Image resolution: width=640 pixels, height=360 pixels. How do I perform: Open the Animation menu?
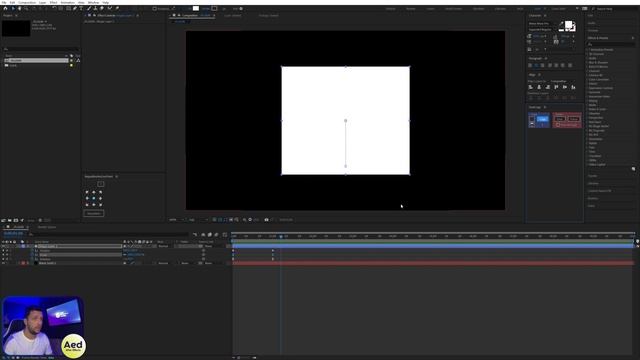coord(67,2)
